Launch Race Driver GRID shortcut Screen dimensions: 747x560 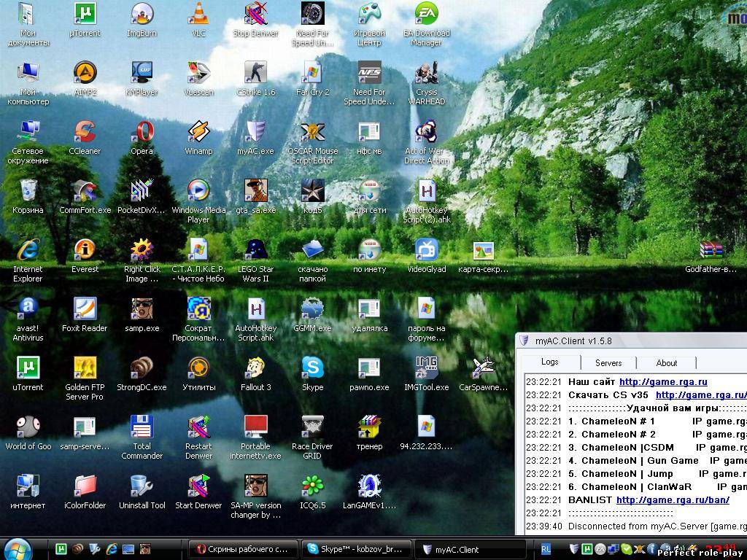(312, 437)
